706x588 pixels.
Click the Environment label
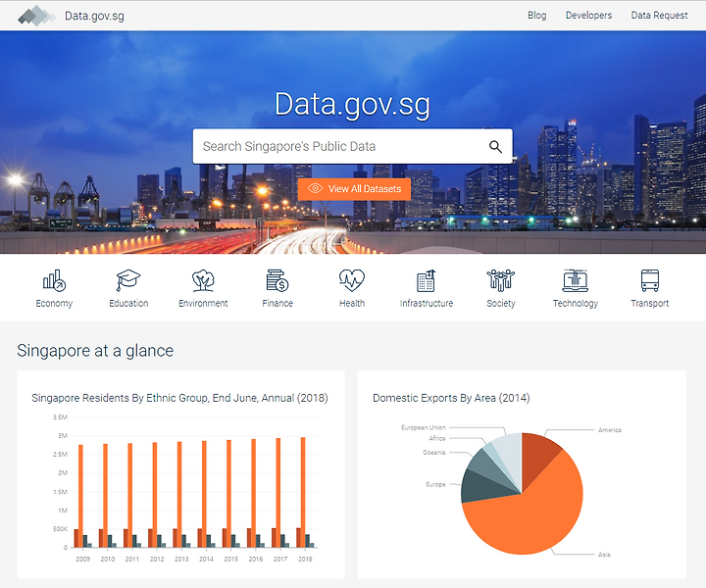tap(203, 303)
